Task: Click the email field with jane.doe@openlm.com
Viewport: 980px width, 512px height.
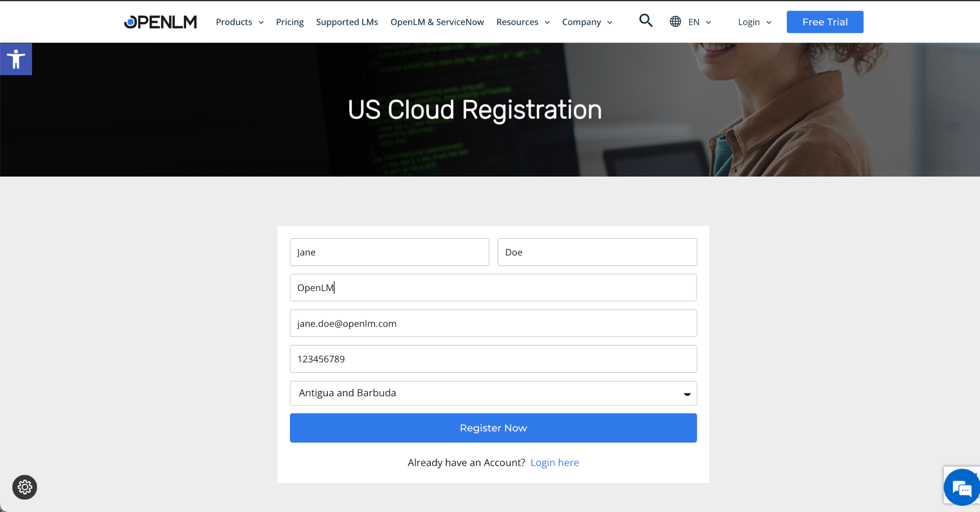Action: tap(493, 323)
